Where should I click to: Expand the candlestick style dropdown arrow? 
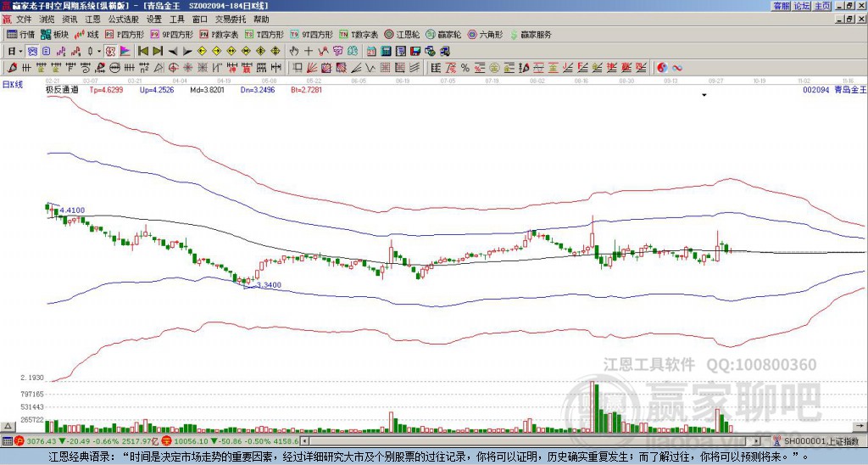(x=98, y=52)
